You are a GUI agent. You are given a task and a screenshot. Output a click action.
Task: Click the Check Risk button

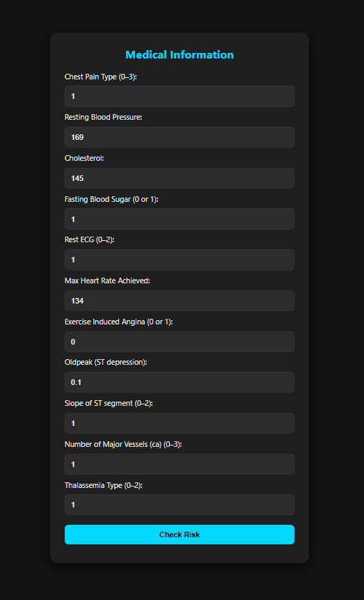pyautogui.click(x=179, y=535)
